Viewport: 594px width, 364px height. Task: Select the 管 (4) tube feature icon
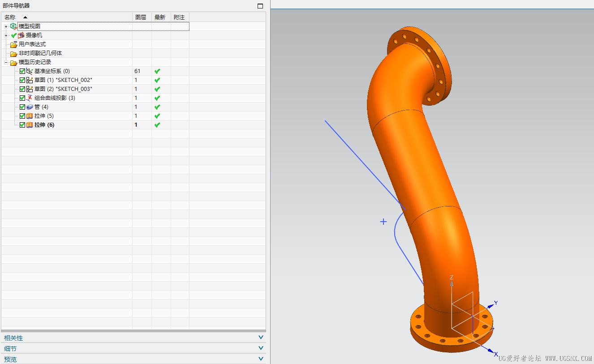30,107
